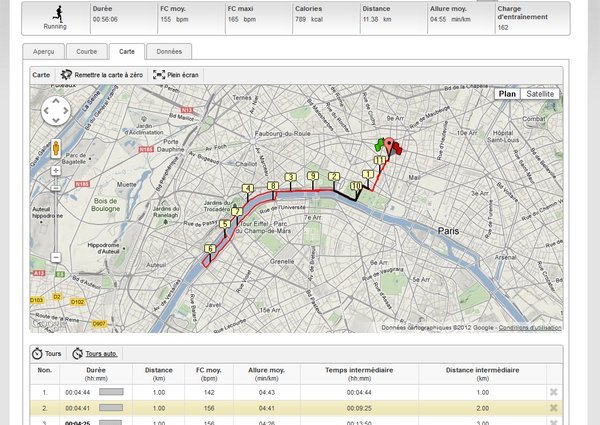Select the Tours laps button
600x425 pixels.
pyautogui.click(x=47, y=354)
